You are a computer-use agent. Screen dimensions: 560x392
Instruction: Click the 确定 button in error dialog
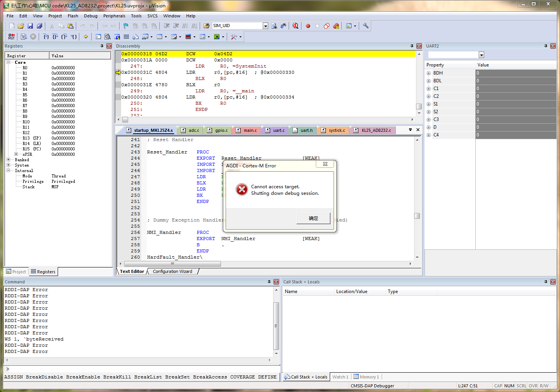coord(313,218)
